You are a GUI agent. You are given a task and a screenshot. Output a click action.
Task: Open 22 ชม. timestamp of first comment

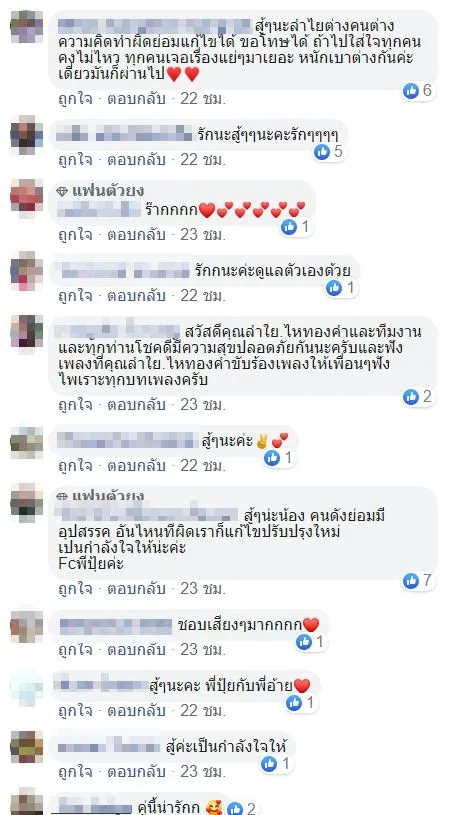203,98
